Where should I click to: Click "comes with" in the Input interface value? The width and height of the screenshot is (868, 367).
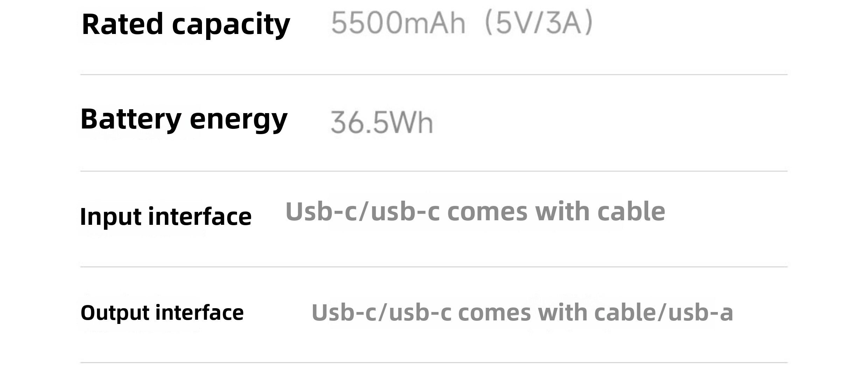coord(518,212)
